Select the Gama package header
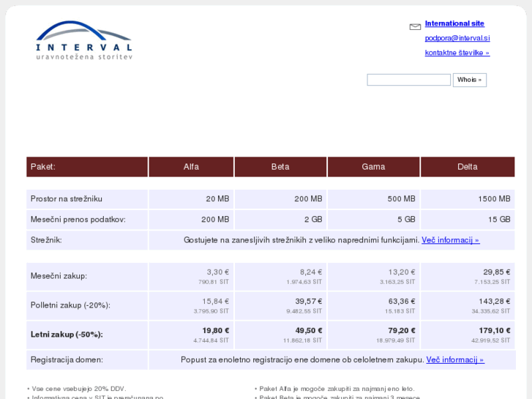The image size is (532, 399). click(x=373, y=167)
